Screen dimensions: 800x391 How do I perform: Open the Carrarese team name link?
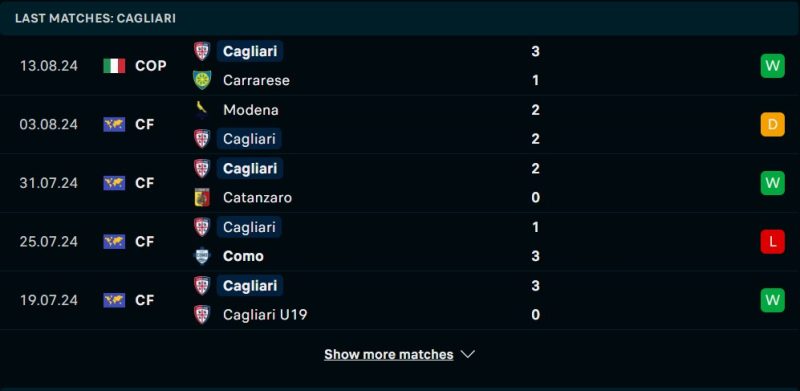tap(256, 80)
